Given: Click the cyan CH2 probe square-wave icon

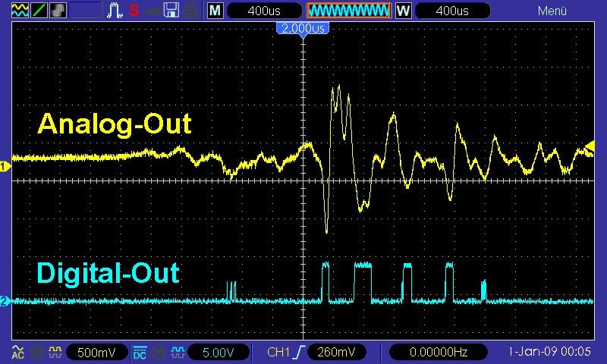Looking at the screenshot, I should pyautogui.click(x=178, y=352).
